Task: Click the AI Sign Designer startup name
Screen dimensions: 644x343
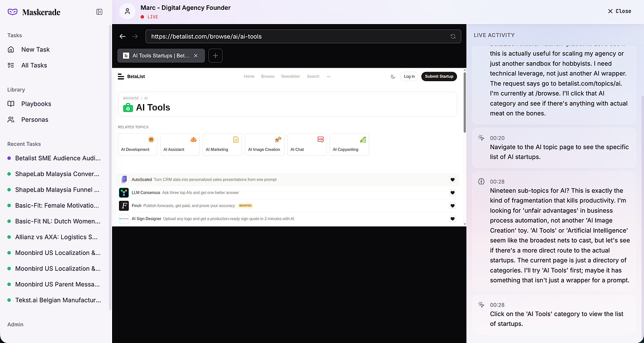Action: (x=146, y=219)
